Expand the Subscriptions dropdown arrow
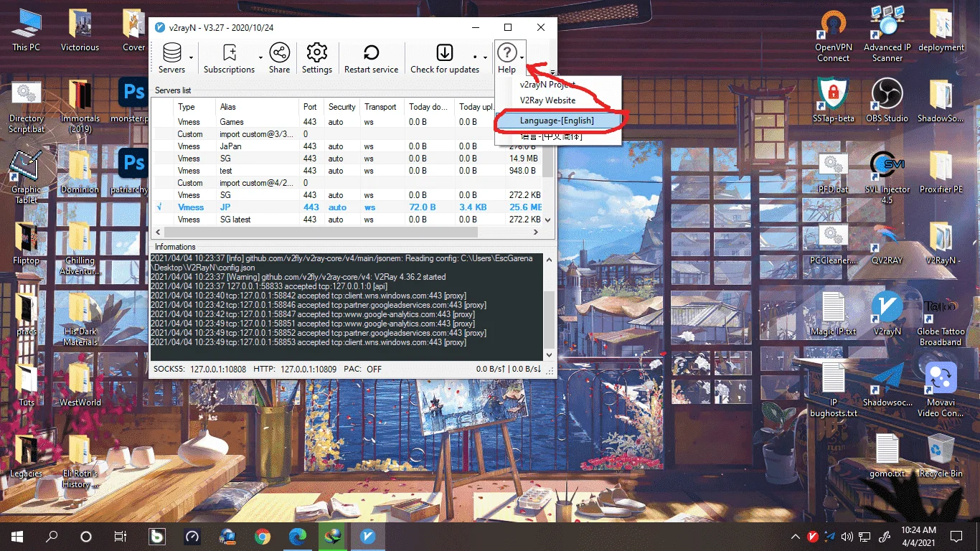The image size is (980, 551). click(x=260, y=57)
